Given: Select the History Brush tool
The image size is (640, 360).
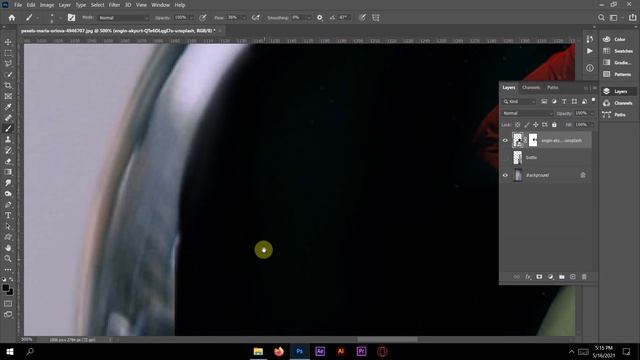Looking at the screenshot, I should (8, 150).
